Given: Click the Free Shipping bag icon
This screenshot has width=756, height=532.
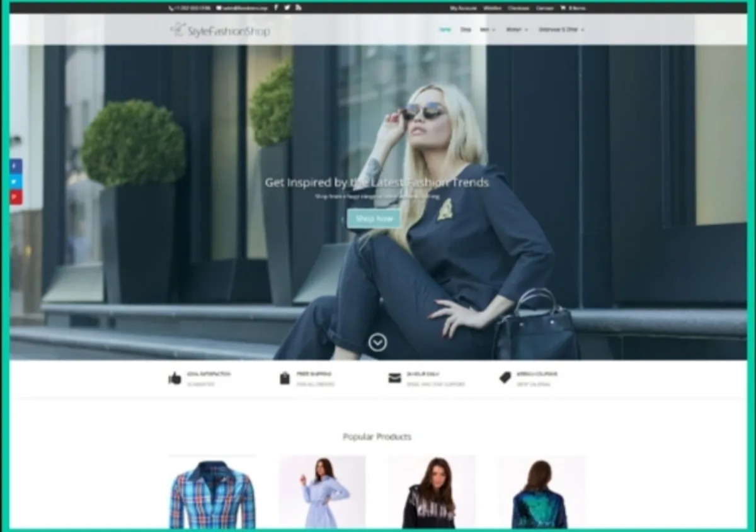Looking at the screenshot, I should [x=285, y=378].
